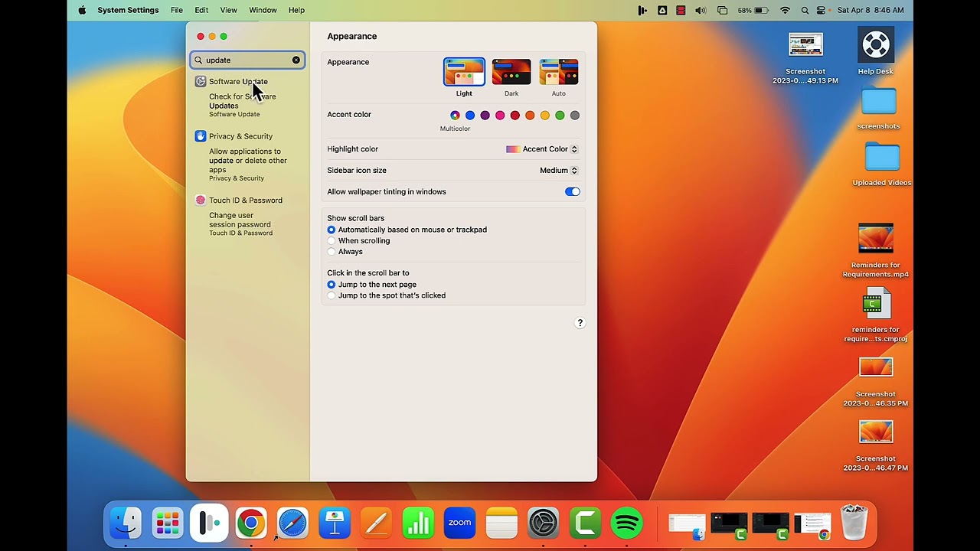Image resolution: width=980 pixels, height=551 pixels.
Task: Open the Screen Mirroring menu bar icon
Action: pos(722,10)
